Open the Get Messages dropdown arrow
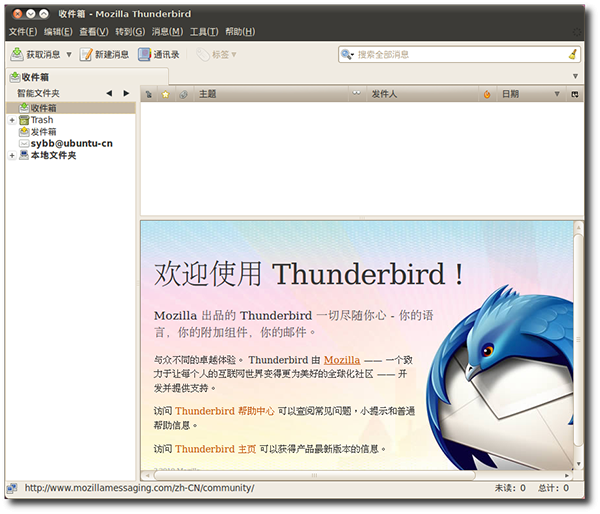600x514 pixels. point(69,55)
